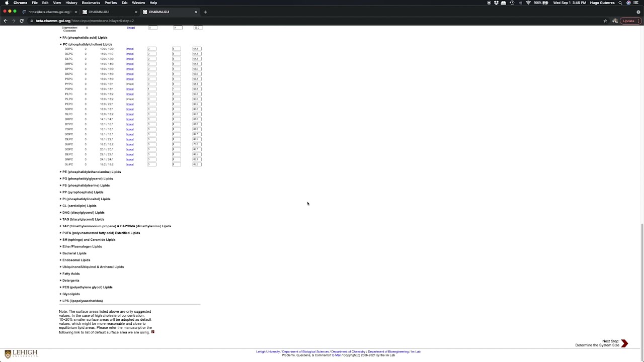The width and height of the screenshot is (644, 362).
Task: Click the Chrome profile avatar icon
Action: tap(614, 21)
